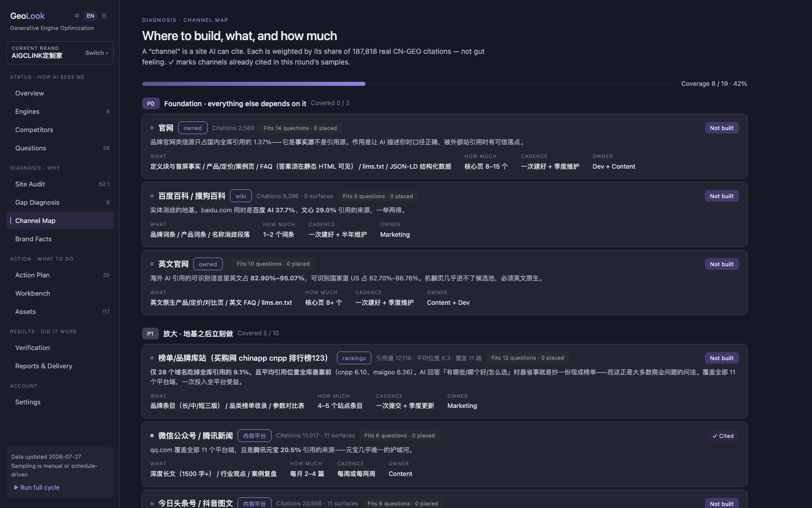Click the 今日头条号 / 抖音图文 title
The image size is (812, 508).
195,503
